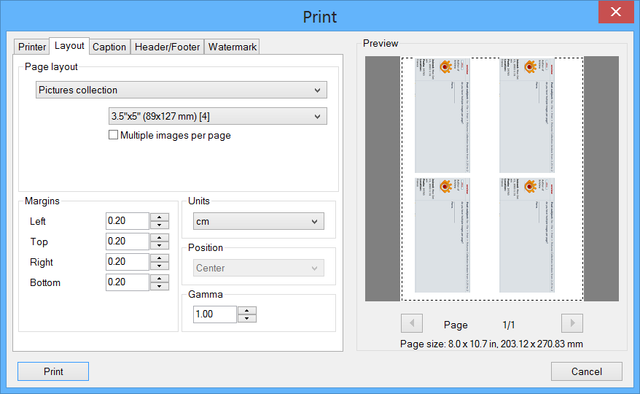Decrease the Right margin value
The image size is (640, 394).
[x=160, y=266]
